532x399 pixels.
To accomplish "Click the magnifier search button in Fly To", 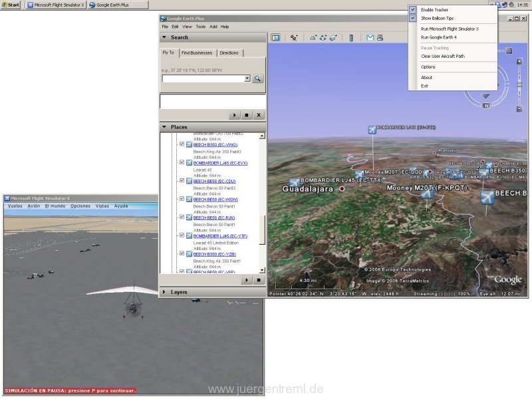I will pyautogui.click(x=258, y=78).
